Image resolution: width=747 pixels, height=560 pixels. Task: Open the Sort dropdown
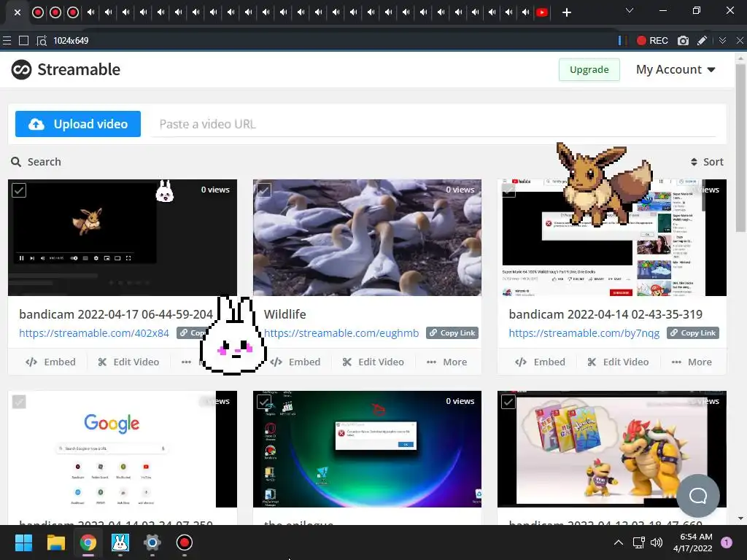pos(707,162)
